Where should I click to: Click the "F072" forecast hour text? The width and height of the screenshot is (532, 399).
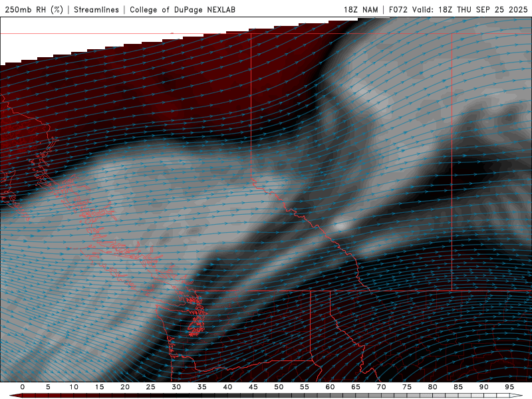[x=398, y=9]
